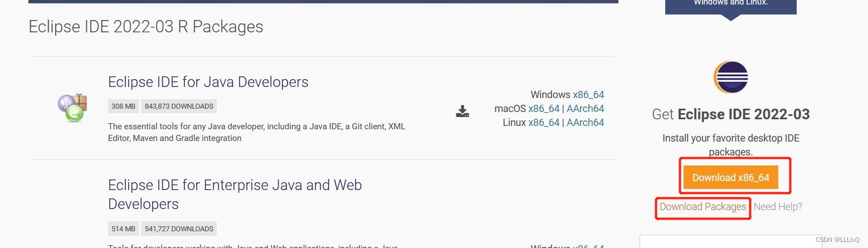Click the 843,873 DOWNLOADS badge
Screen dimensions: 868x248
(179, 106)
